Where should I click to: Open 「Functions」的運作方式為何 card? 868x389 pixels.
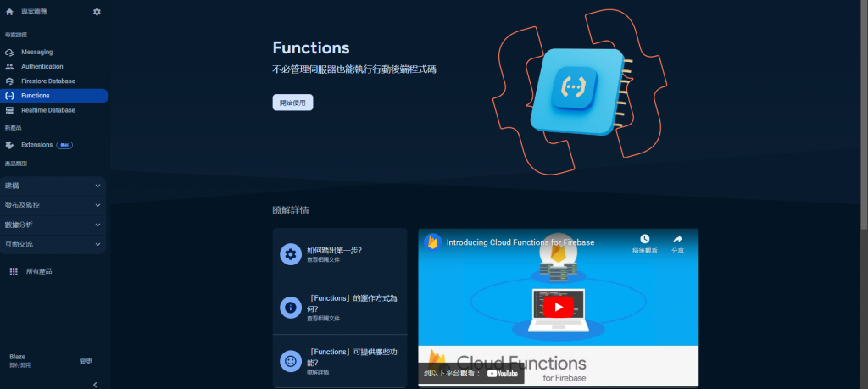340,308
